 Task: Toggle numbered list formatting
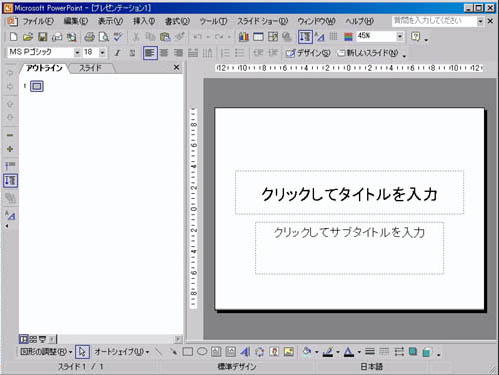tap(225, 53)
